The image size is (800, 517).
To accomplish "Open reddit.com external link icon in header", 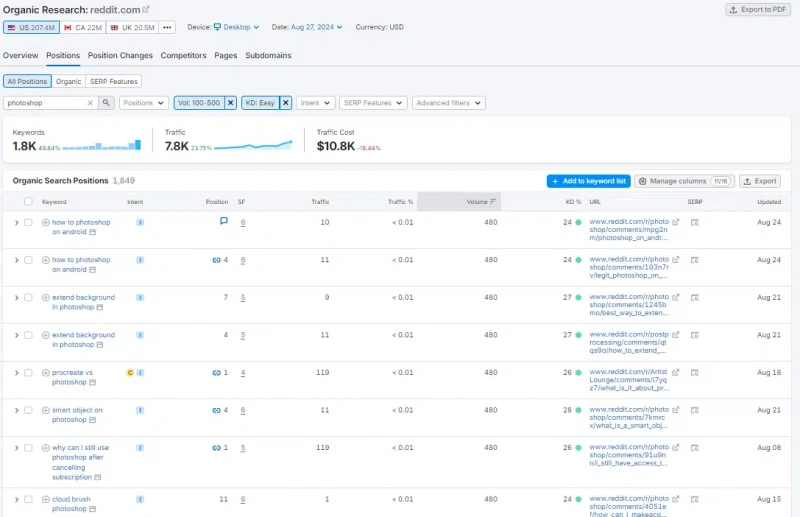I will (146, 9).
